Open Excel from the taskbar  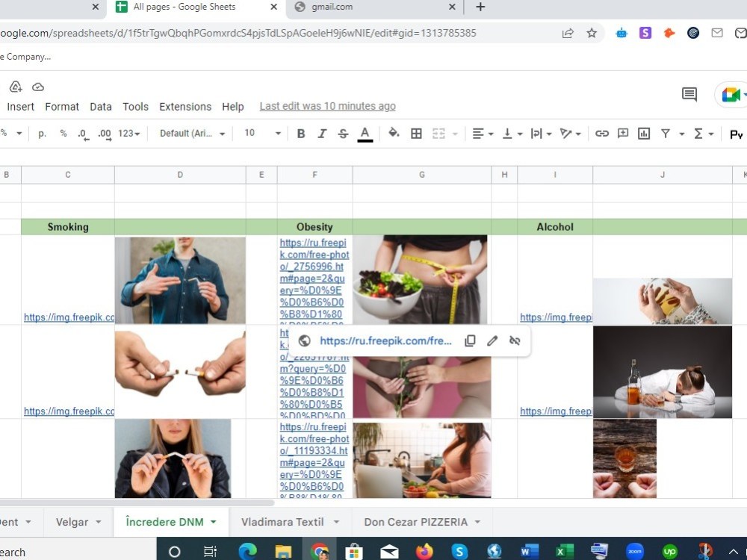pyautogui.click(x=565, y=552)
